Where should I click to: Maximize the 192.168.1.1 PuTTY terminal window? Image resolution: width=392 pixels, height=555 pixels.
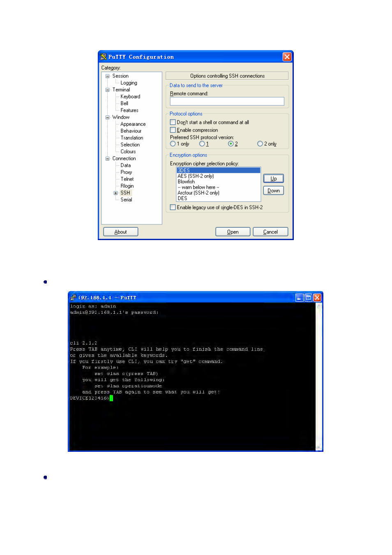pos(308,298)
